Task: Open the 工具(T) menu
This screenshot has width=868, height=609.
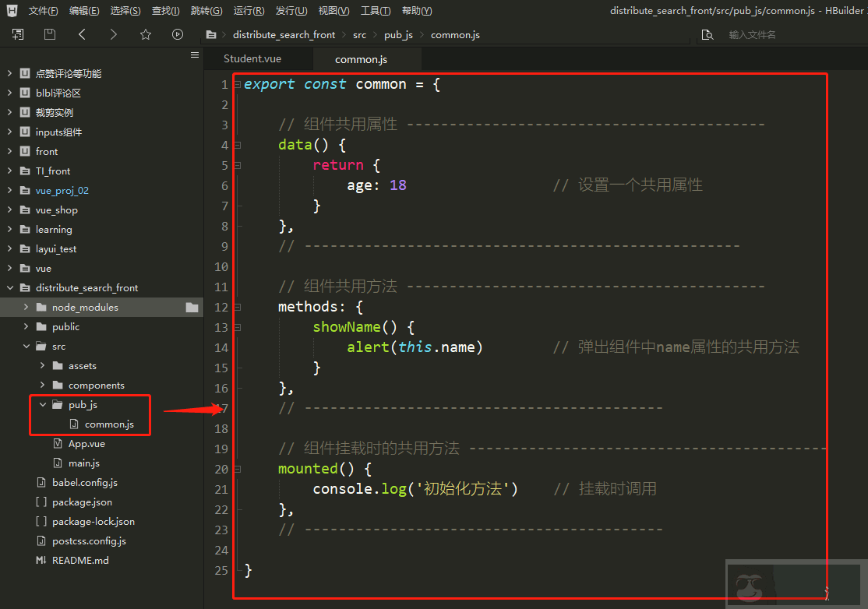Action: [375, 10]
